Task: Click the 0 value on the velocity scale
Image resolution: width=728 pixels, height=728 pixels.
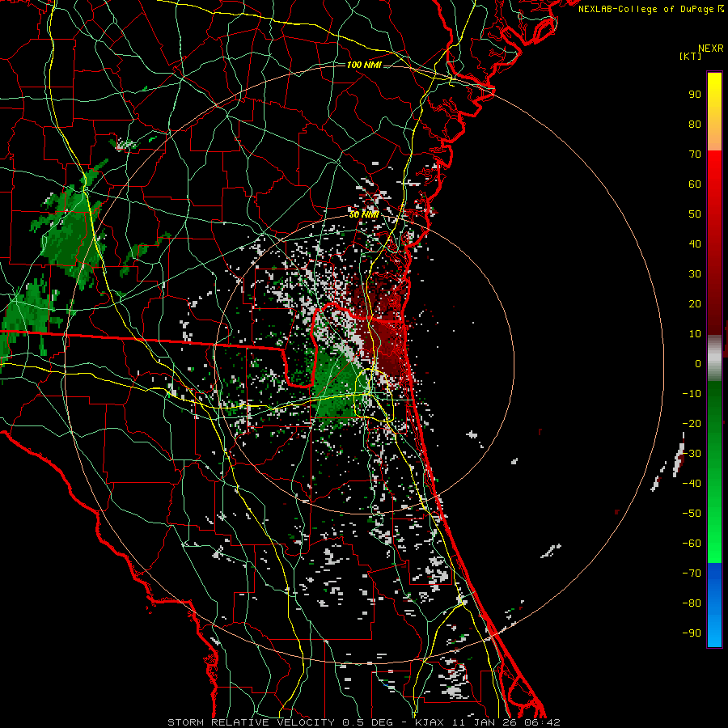Action: pyautogui.click(x=698, y=363)
